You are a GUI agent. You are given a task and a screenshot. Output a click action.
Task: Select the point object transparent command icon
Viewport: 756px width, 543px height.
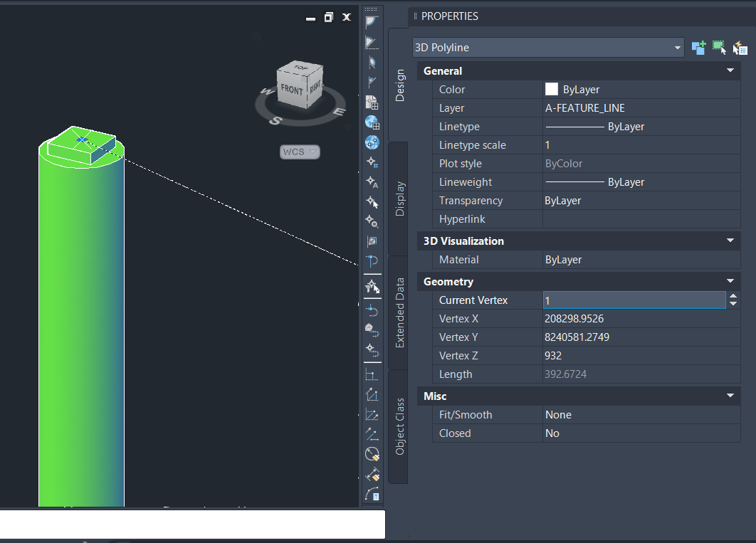(x=372, y=201)
